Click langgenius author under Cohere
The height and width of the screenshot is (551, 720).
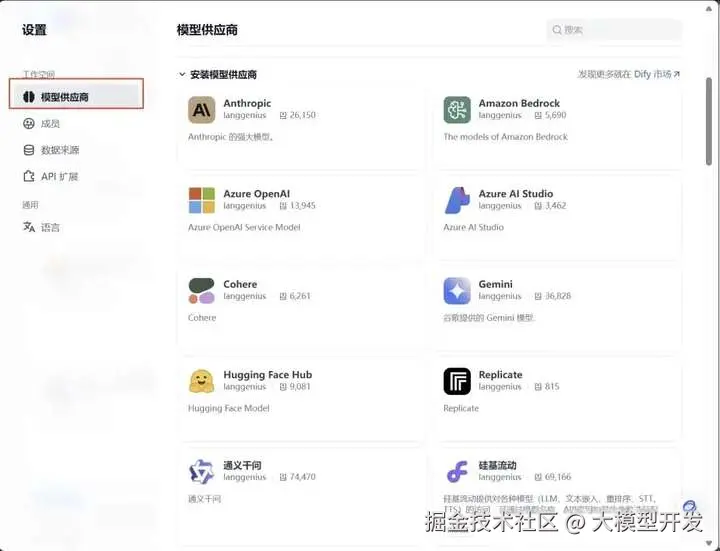pos(245,296)
